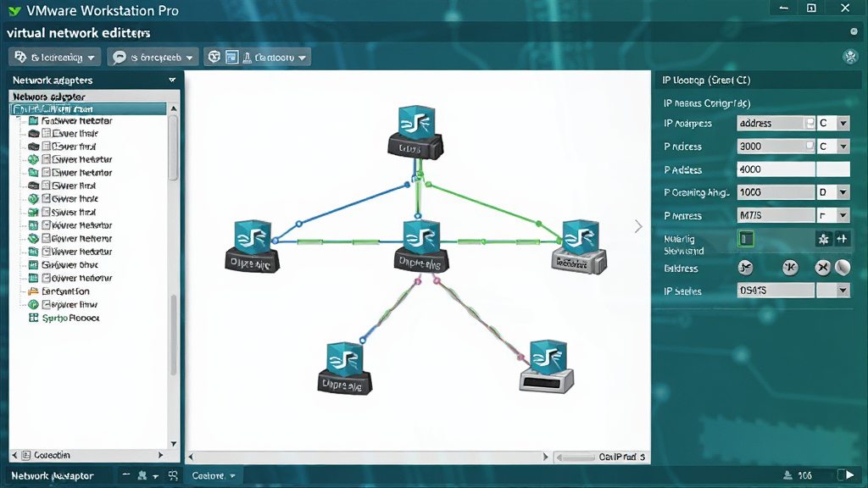Image resolution: width=868 pixels, height=488 pixels.
Task: Click the dark adapter card icon on the "thalr" row
Action: coord(34,133)
